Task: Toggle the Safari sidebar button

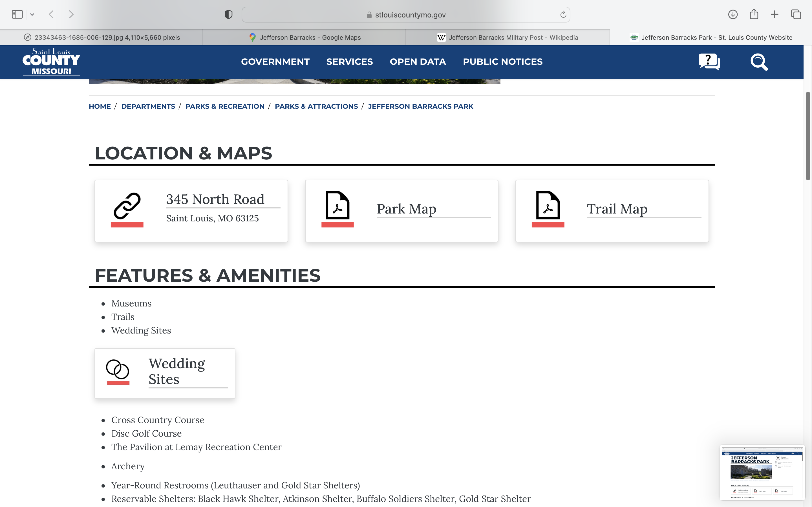Action: pyautogui.click(x=17, y=14)
